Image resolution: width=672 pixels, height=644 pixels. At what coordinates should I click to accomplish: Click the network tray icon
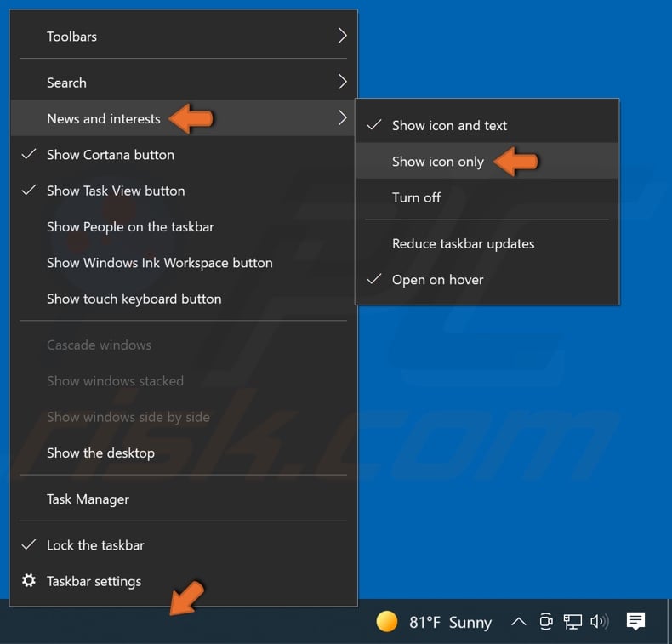pyautogui.click(x=572, y=621)
